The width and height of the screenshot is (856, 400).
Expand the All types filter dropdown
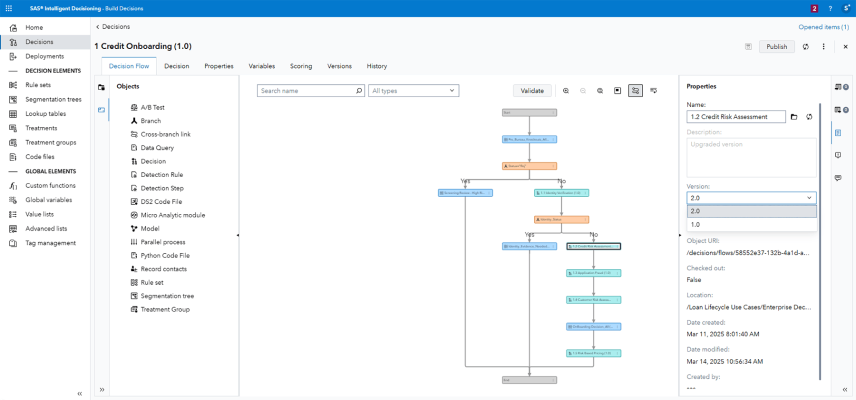point(413,91)
